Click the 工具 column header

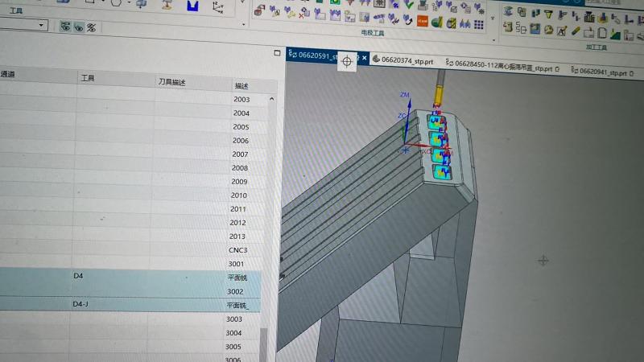[x=88, y=78]
